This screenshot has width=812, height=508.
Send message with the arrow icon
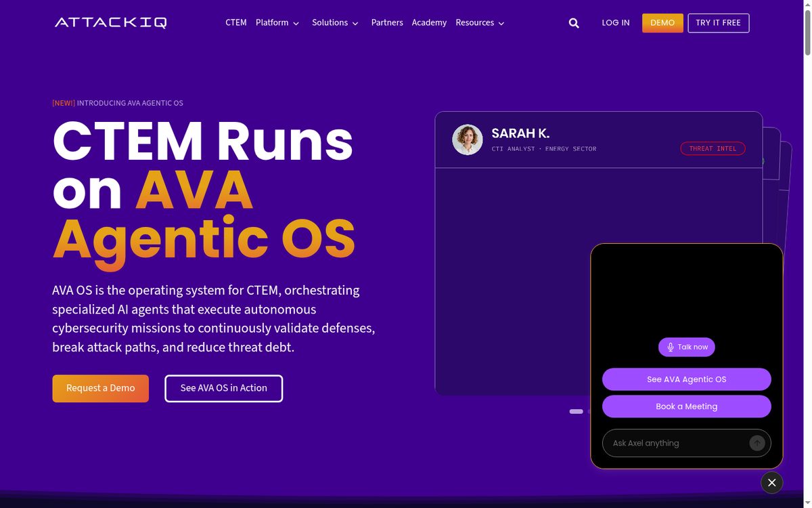tap(757, 443)
